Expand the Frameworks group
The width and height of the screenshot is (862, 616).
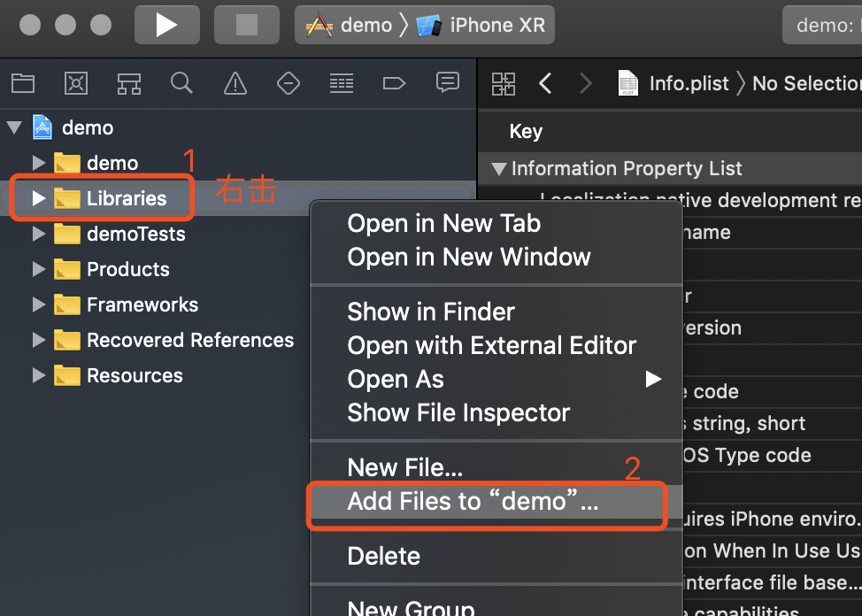click(38, 304)
